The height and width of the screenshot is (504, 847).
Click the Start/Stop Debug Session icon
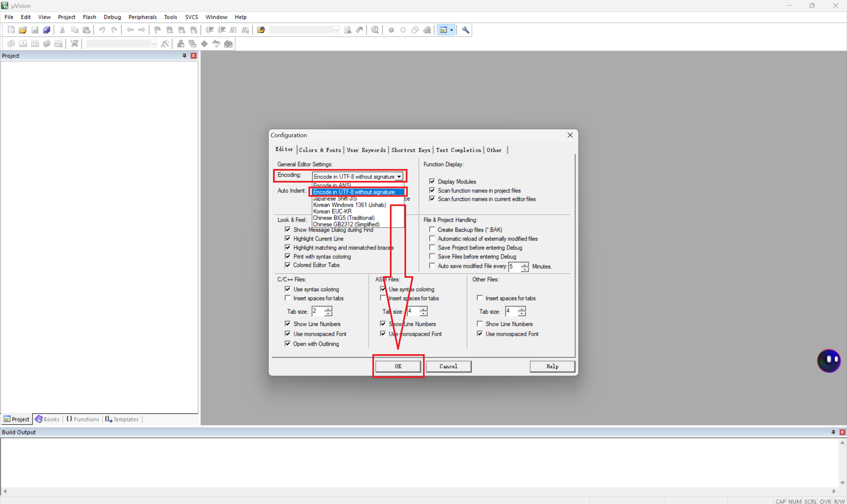click(375, 30)
